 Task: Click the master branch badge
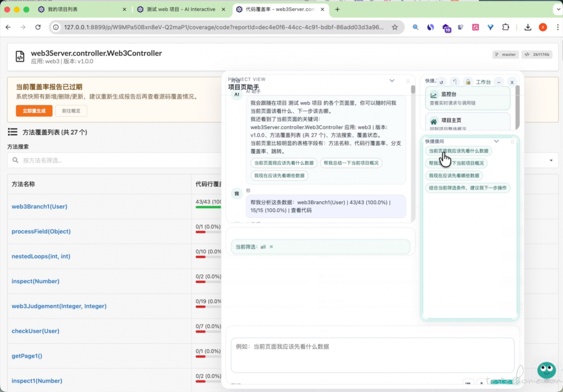coord(506,54)
